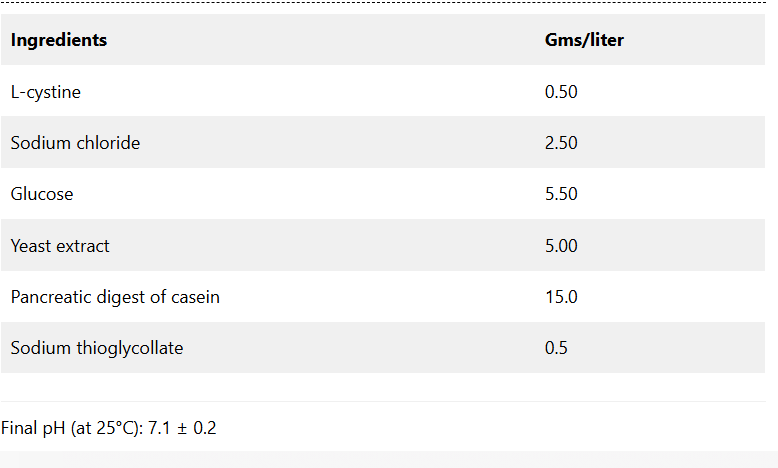This screenshot has width=778, height=468.
Task: Select the Sodium thioglycollate ingredient cell
Action: click(97, 348)
